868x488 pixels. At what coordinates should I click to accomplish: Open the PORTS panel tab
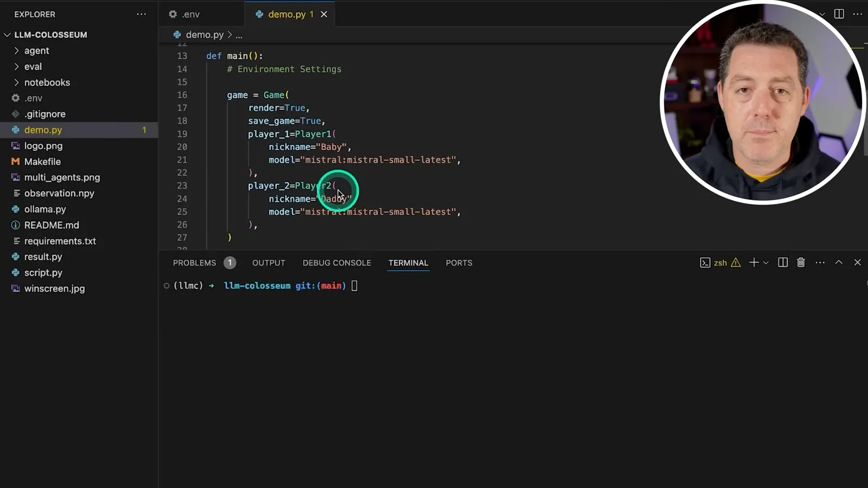pos(459,263)
